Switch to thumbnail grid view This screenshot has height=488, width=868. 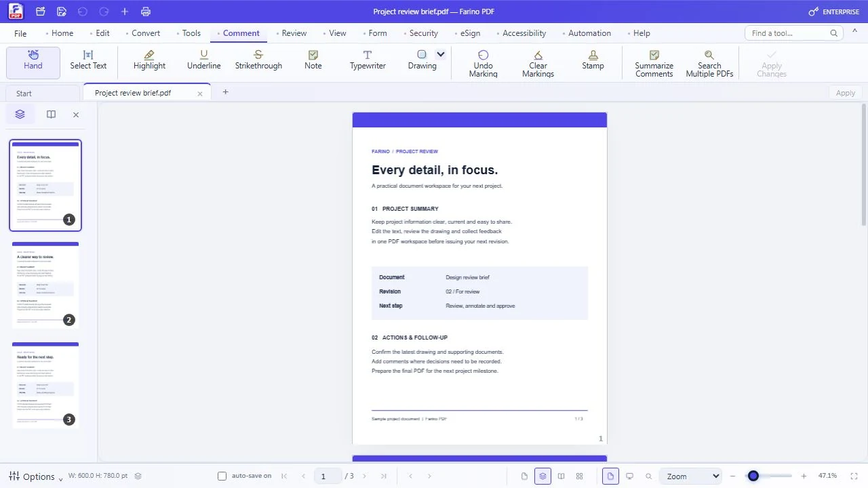579,476
